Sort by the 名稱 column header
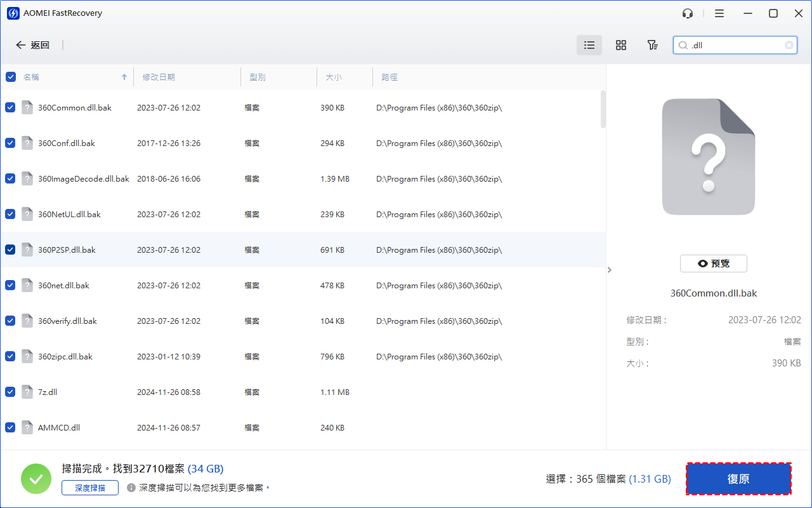This screenshot has height=508, width=812. click(x=31, y=77)
